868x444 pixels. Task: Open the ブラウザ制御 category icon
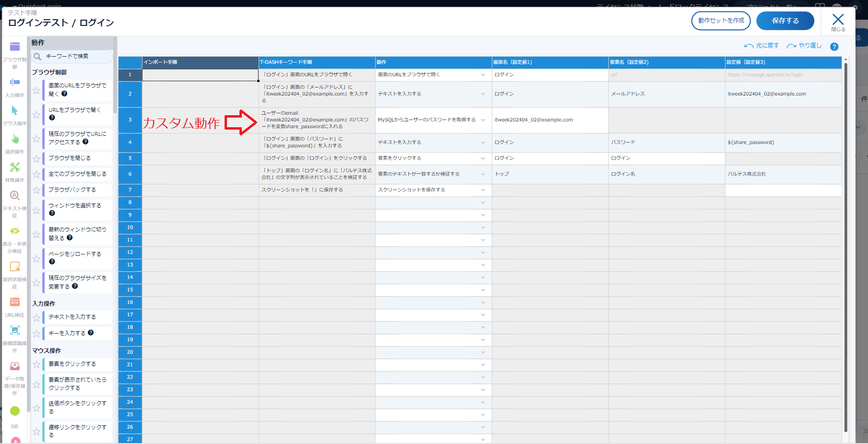click(15, 47)
